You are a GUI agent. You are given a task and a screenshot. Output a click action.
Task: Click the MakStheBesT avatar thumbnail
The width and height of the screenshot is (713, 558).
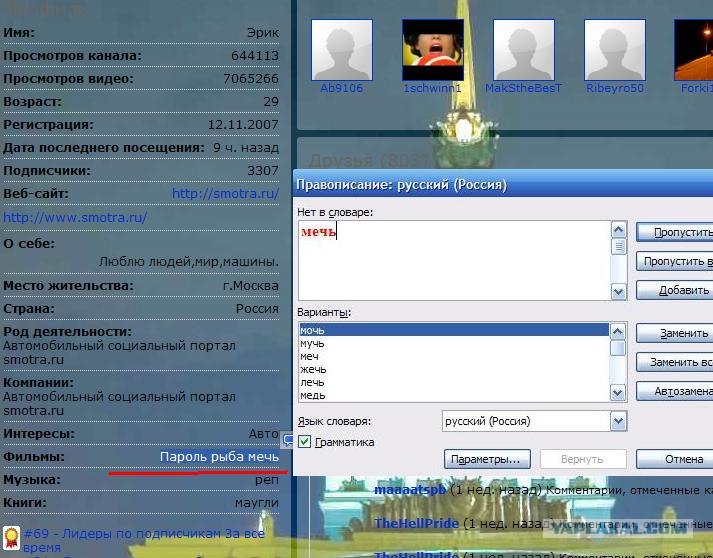(524, 50)
